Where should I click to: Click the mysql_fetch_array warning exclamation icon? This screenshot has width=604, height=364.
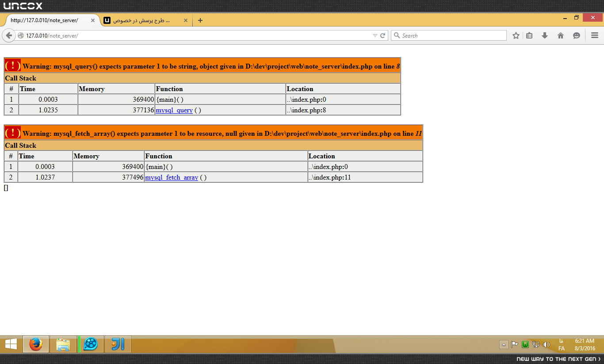coord(13,133)
